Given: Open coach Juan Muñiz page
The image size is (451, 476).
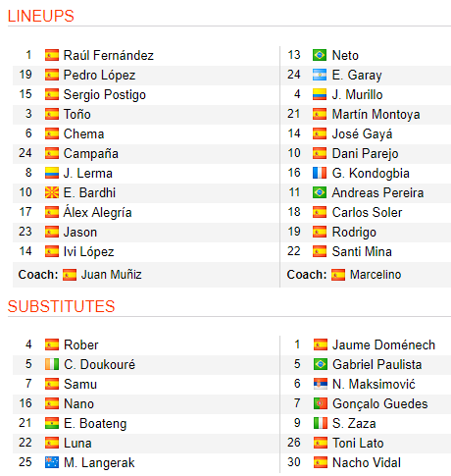Looking at the screenshot, I should pos(111,275).
